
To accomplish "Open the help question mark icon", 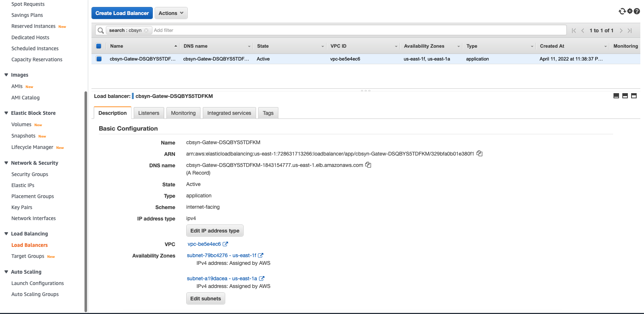I will [x=637, y=11].
